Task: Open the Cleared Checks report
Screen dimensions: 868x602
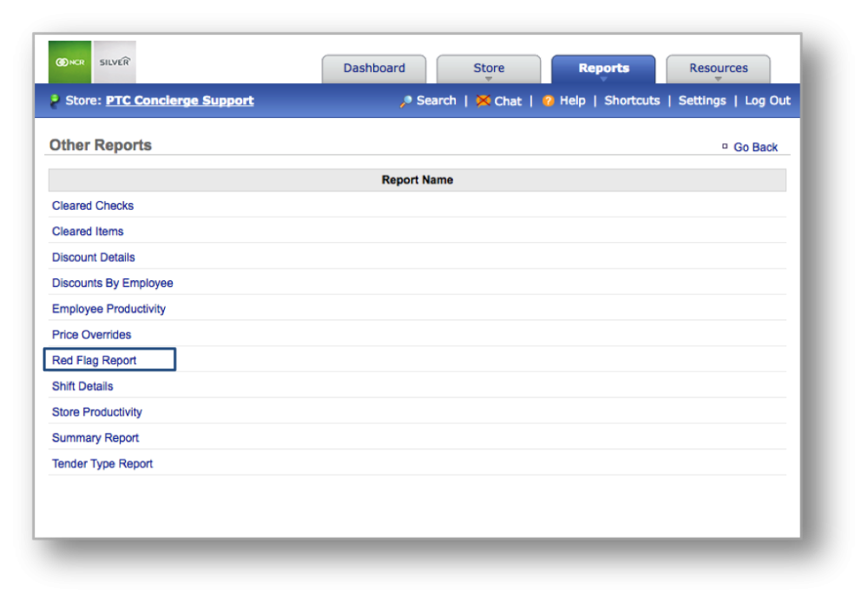Action: click(93, 206)
